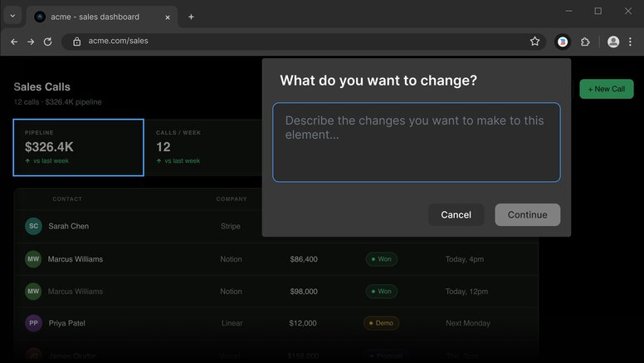Click Continue in the dialog
Screen dimensions: 644x363
(527, 214)
